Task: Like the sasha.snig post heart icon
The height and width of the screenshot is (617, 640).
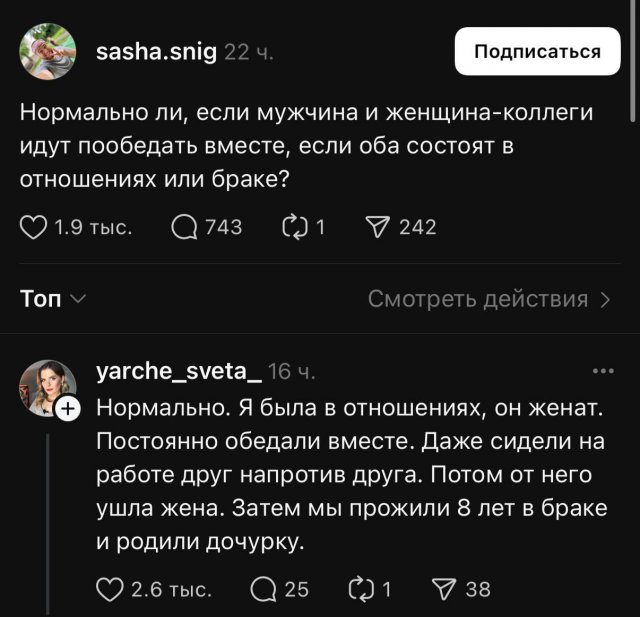Action: [35, 227]
